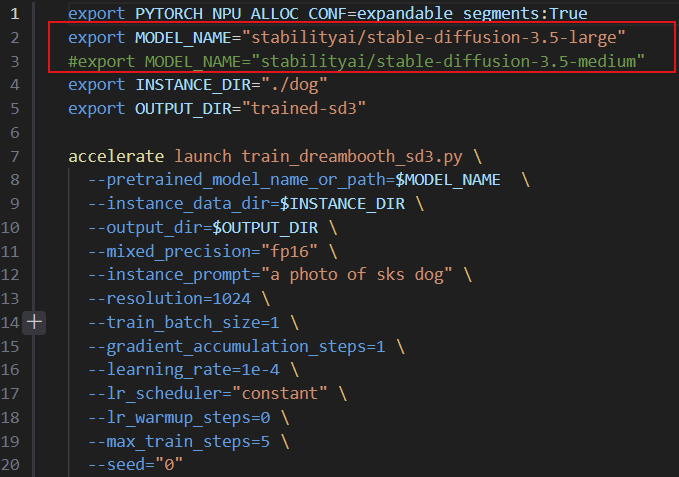This screenshot has width=679, height=477.
Task: Click the export keyword on line 5
Action: [x=96, y=109]
